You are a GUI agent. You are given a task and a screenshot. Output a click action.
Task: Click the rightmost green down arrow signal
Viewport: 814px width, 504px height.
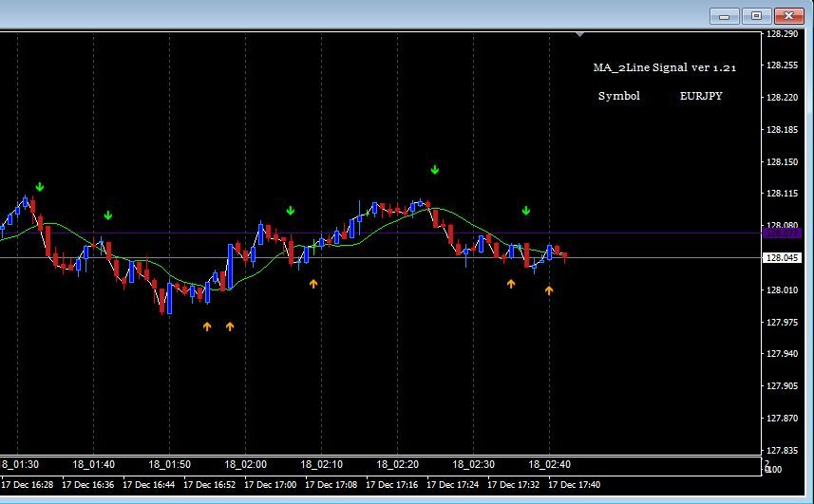tap(526, 211)
